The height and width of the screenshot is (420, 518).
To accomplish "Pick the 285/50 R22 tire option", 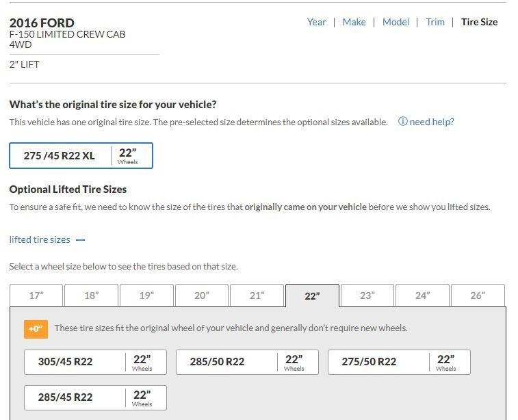I will point(247,362).
